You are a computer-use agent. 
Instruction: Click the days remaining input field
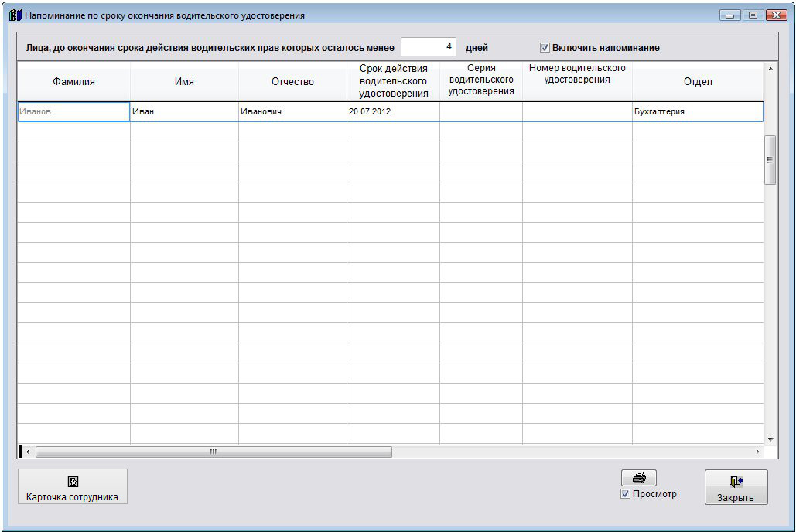click(428, 47)
